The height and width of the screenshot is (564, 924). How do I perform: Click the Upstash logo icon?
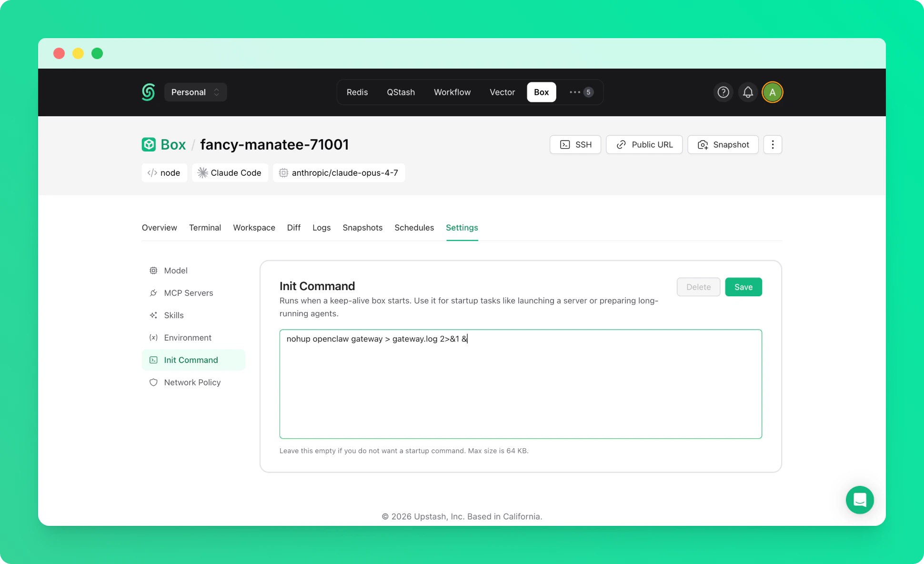[149, 92]
